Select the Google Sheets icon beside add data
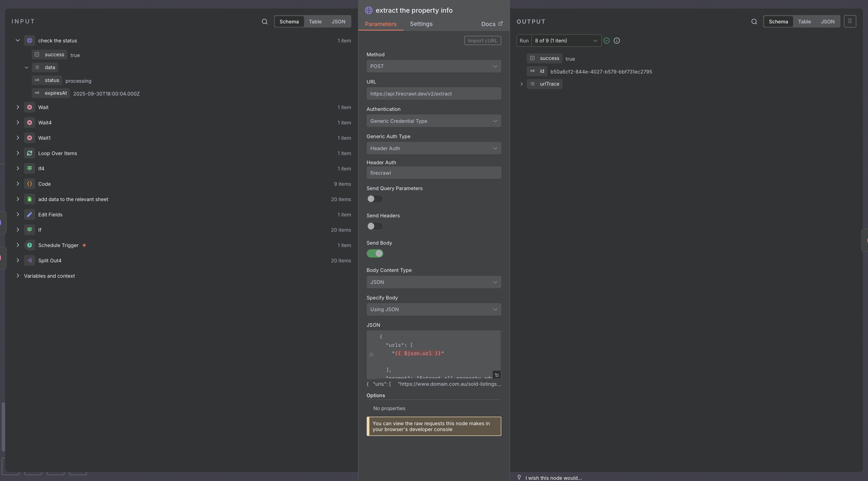Viewport: 868px width, 481px height. (30, 199)
